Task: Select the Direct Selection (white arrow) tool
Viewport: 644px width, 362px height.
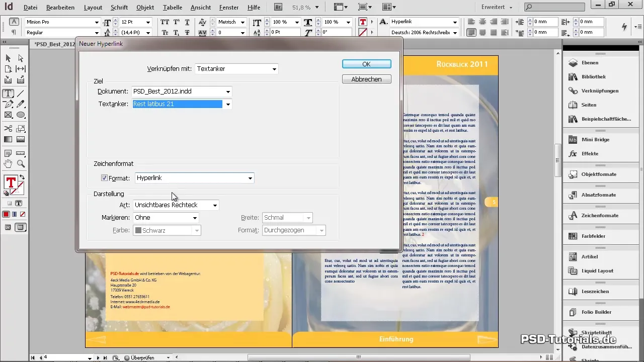Action: click(21, 58)
